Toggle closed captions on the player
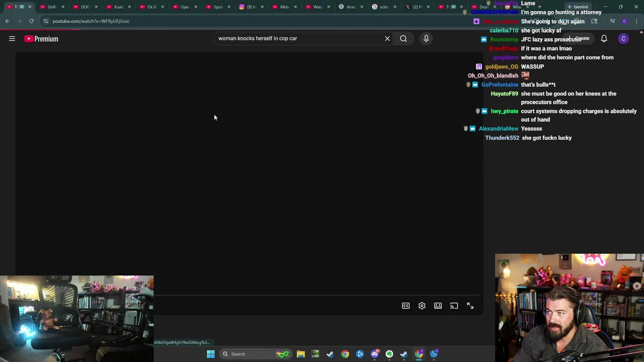 [406, 306]
